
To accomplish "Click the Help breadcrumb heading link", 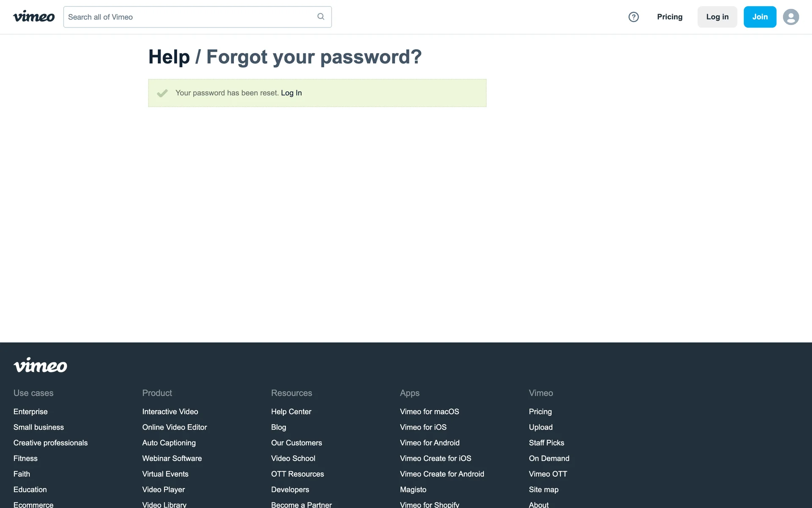I will point(169,57).
